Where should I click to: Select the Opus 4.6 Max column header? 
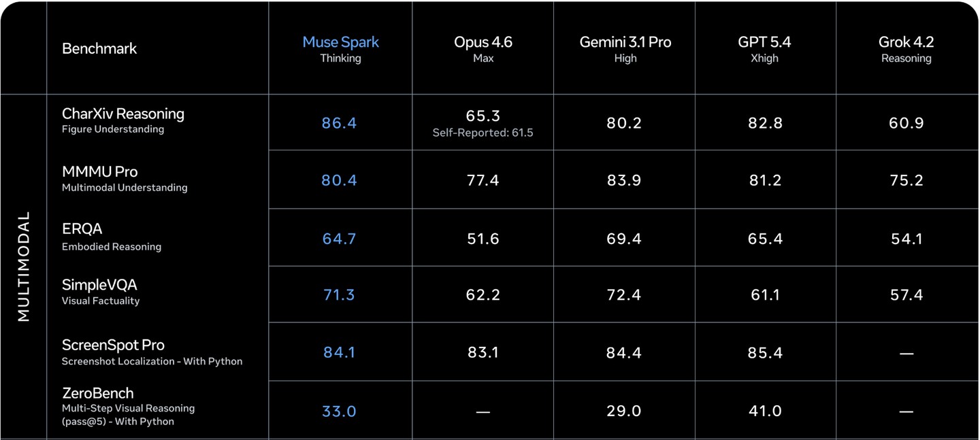pyautogui.click(x=483, y=48)
